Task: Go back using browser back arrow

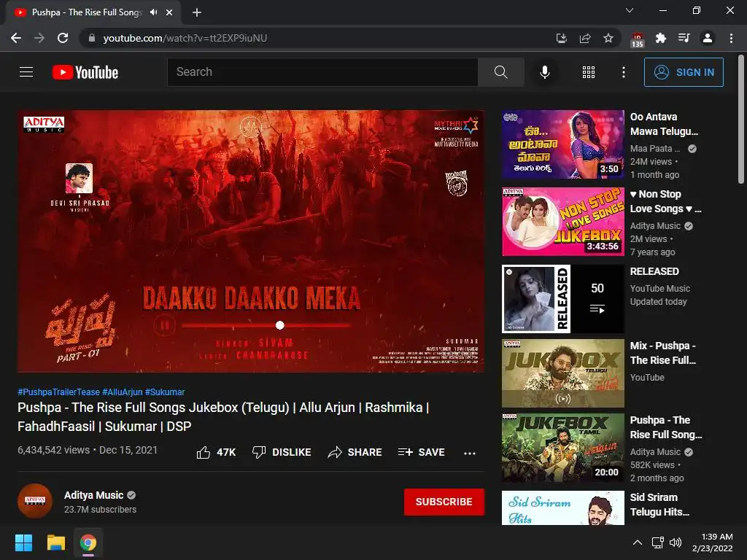Action: click(x=16, y=38)
